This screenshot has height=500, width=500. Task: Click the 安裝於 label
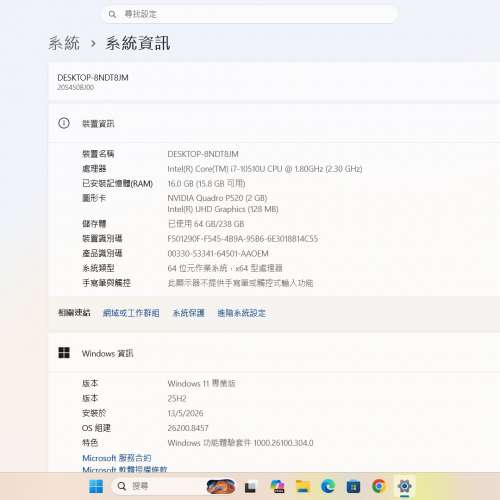tap(94, 413)
